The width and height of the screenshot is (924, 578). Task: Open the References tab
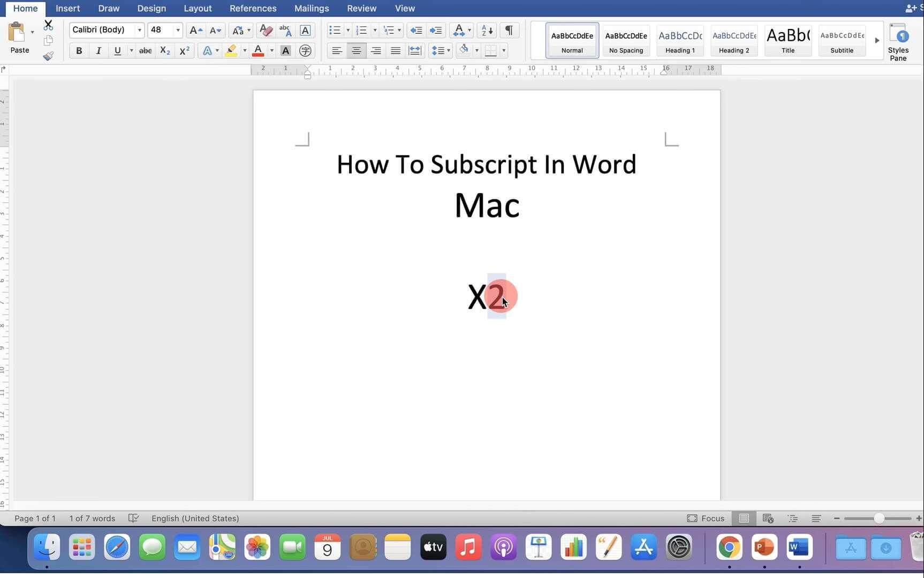tap(253, 8)
